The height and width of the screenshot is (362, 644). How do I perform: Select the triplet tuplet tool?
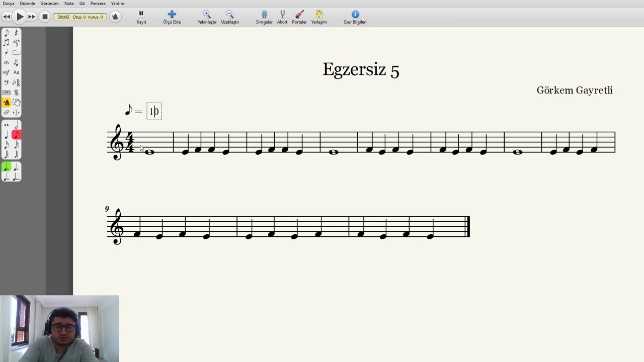point(16,43)
